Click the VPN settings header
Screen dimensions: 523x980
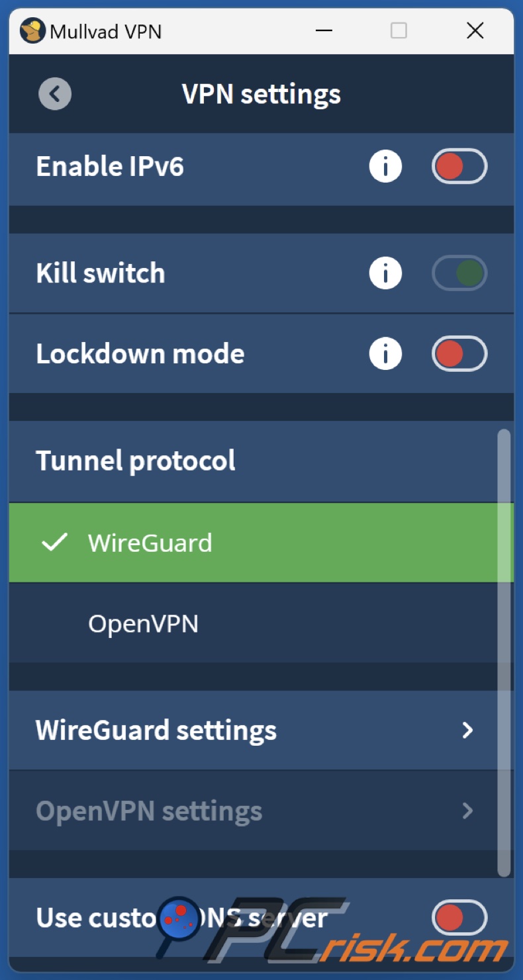[x=261, y=93]
